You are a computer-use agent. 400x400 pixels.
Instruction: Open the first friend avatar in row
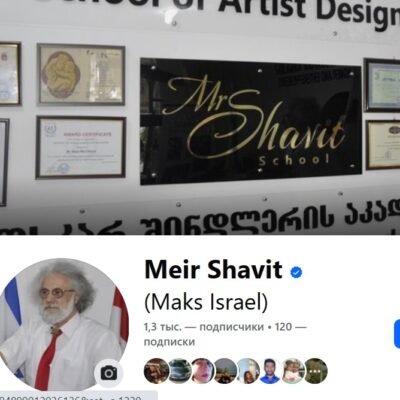tap(156, 371)
